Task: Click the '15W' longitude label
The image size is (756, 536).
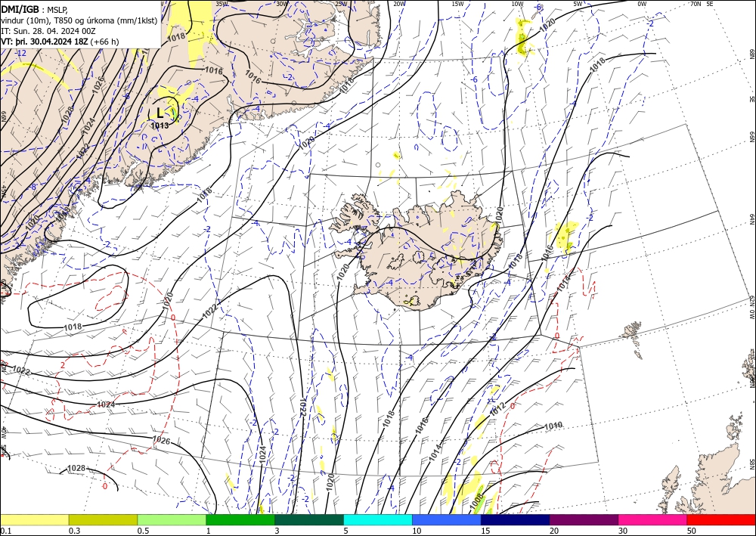Action: pos(458,4)
